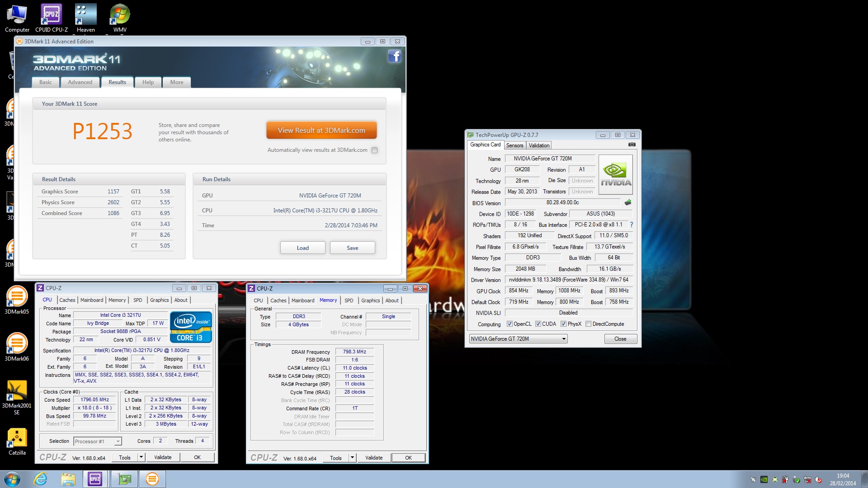Open CPUID CPU-Z desktop shortcut

(x=52, y=19)
